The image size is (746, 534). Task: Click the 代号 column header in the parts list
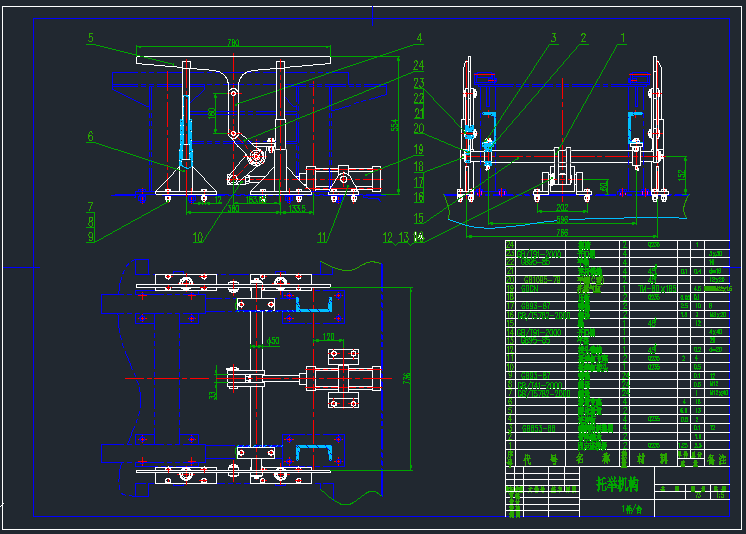coord(540,459)
